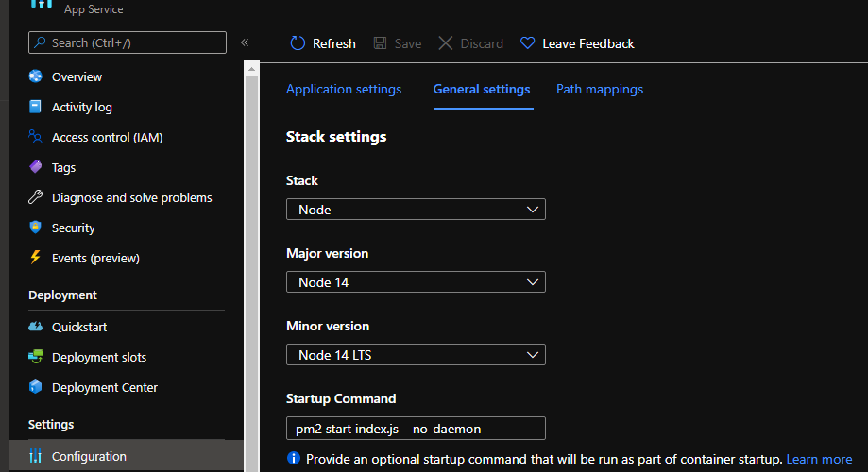Click Leave Feedback text
The width and height of the screenshot is (868, 472).
click(x=587, y=43)
